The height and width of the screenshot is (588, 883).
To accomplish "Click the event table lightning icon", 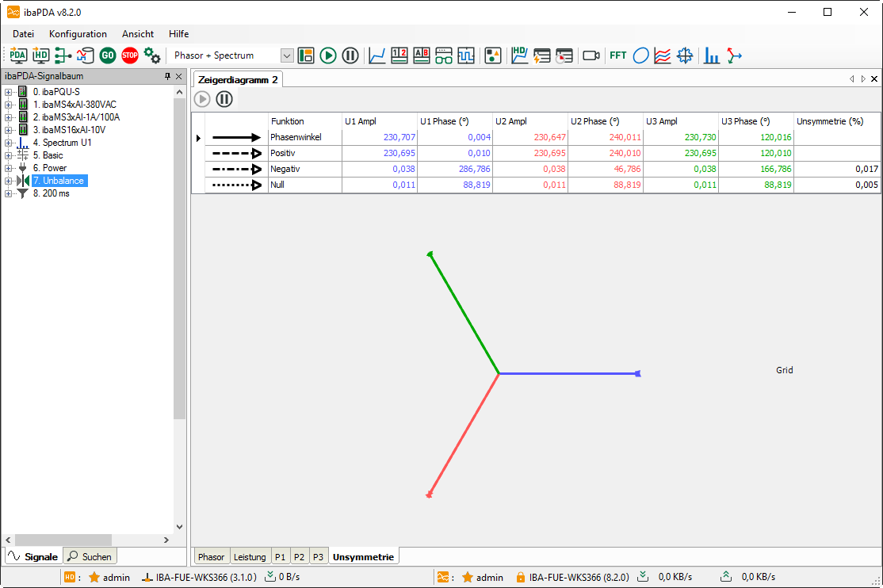I will (x=541, y=55).
